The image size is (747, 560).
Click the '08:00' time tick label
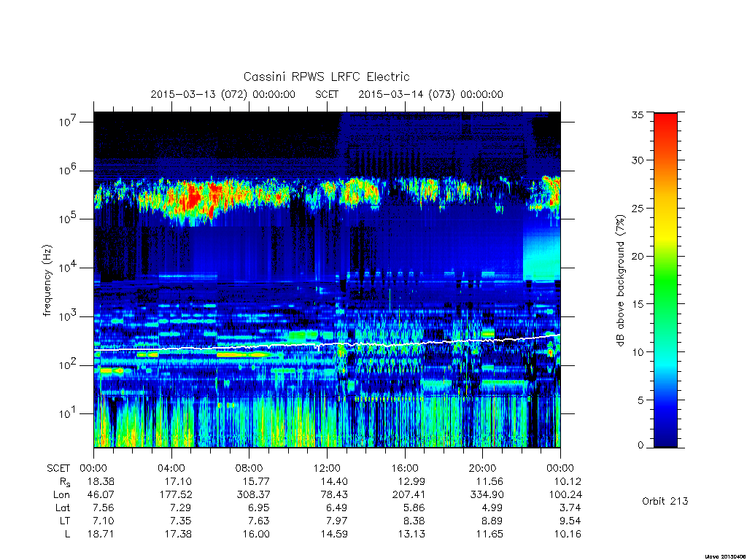tap(249, 468)
